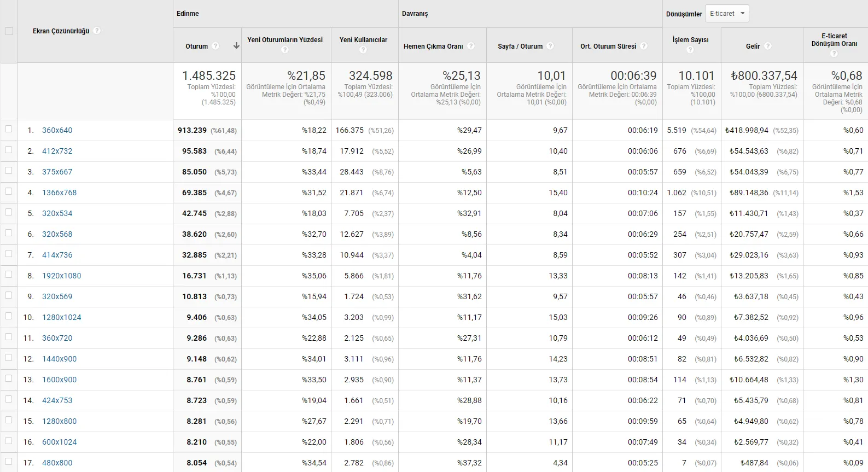Check the box for row 360x640

[8, 129]
